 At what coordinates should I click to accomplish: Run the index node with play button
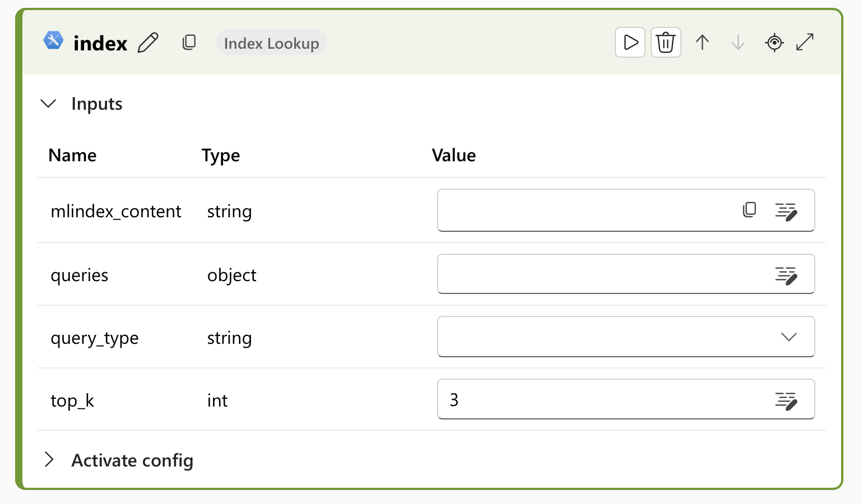630,43
